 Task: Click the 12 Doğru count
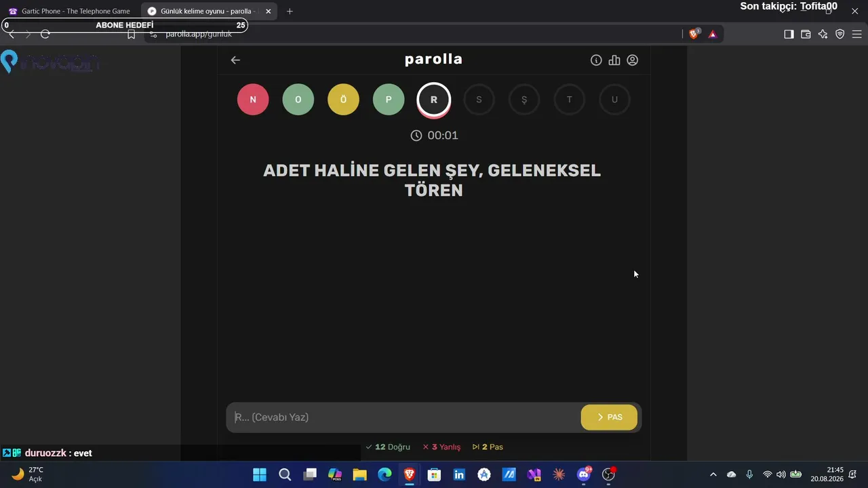(388, 447)
